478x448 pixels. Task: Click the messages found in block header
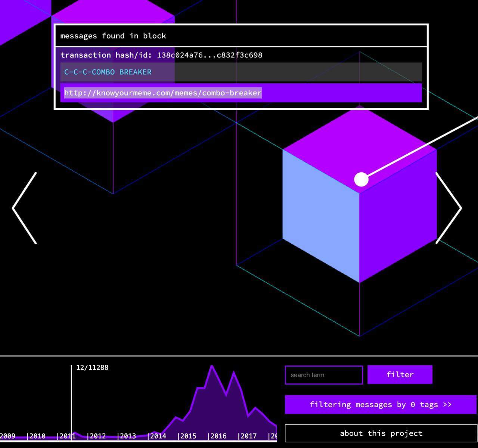[x=241, y=36]
